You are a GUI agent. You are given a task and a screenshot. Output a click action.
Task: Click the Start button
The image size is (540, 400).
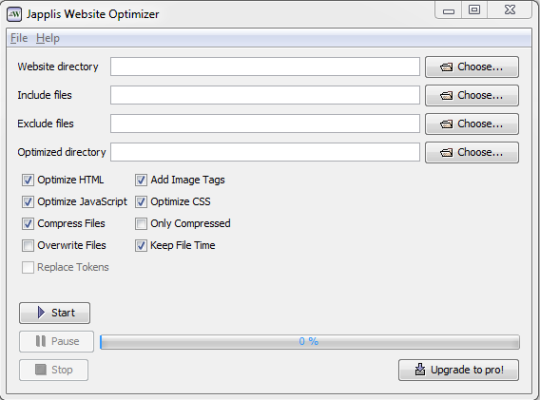55,313
